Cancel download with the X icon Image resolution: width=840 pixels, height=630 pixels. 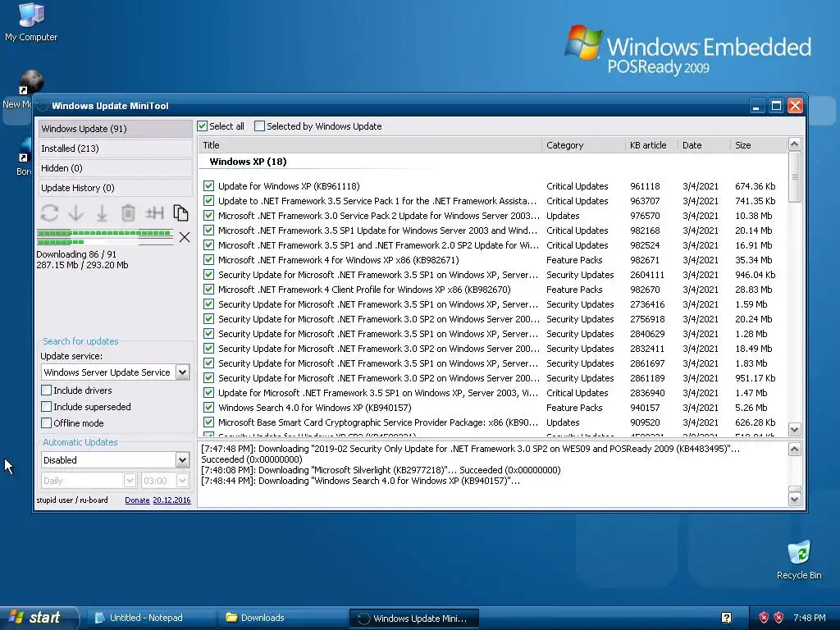pyautogui.click(x=185, y=237)
